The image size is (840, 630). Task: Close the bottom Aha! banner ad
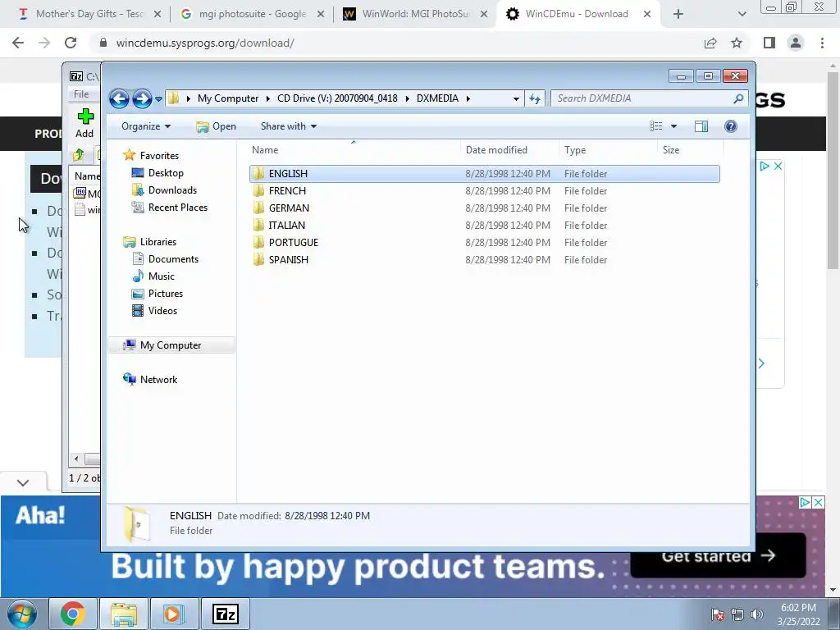pyautogui.click(x=818, y=503)
